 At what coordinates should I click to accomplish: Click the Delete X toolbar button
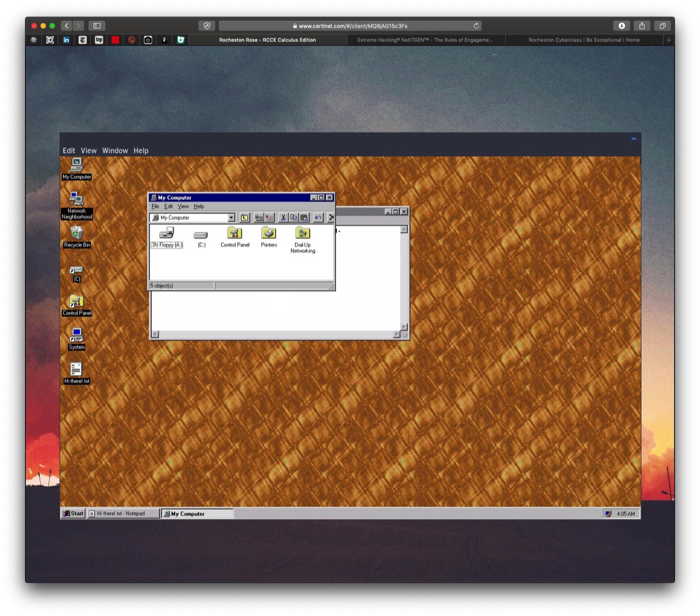click(x=331, y=218)
